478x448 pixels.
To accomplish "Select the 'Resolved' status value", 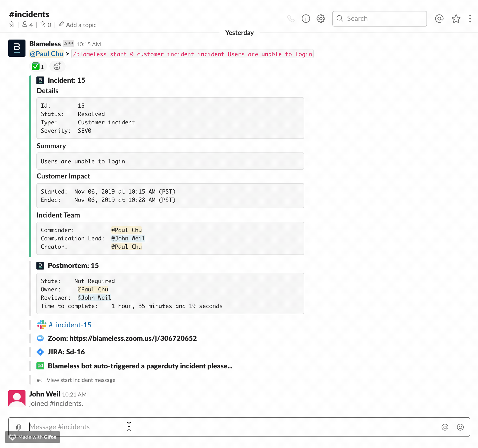I will tap(91, 114).
